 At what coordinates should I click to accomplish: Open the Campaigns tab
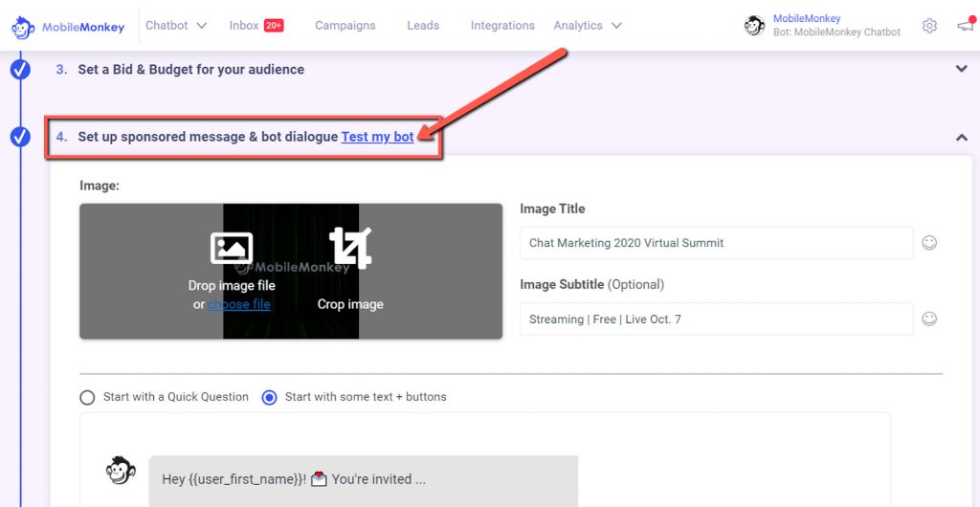[x=345, y=26]
